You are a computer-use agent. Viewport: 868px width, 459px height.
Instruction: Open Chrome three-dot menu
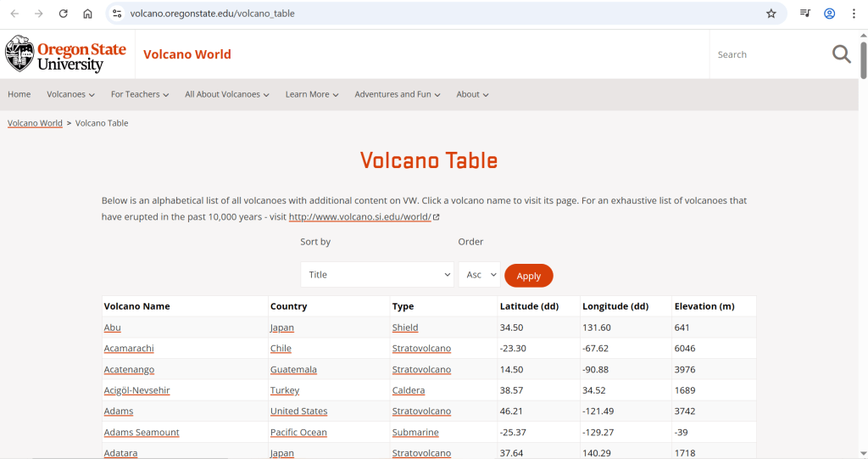(854, 14)
